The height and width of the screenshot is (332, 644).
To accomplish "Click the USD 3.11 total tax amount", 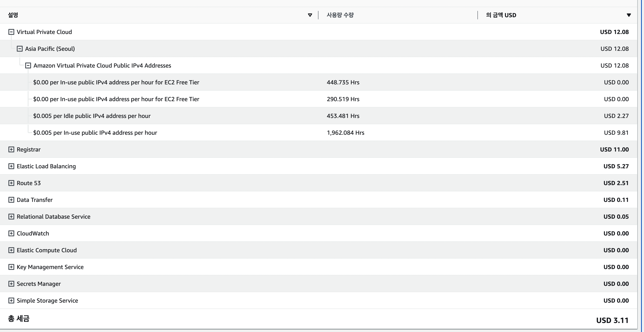I will tap(612, 320).
